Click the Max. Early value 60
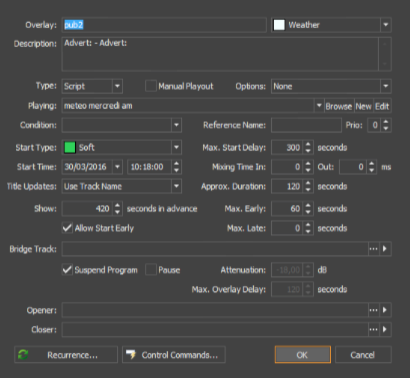Image resolution: width=410 pixels, height=378 pixels. (x=287, y=209)
